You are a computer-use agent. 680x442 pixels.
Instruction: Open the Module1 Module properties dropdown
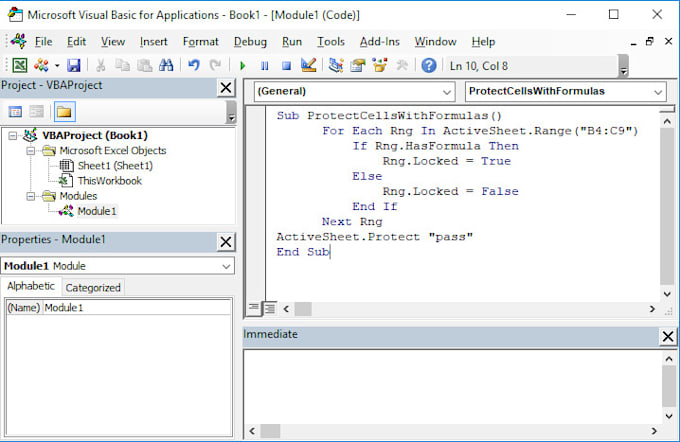[x=226, y=267]
